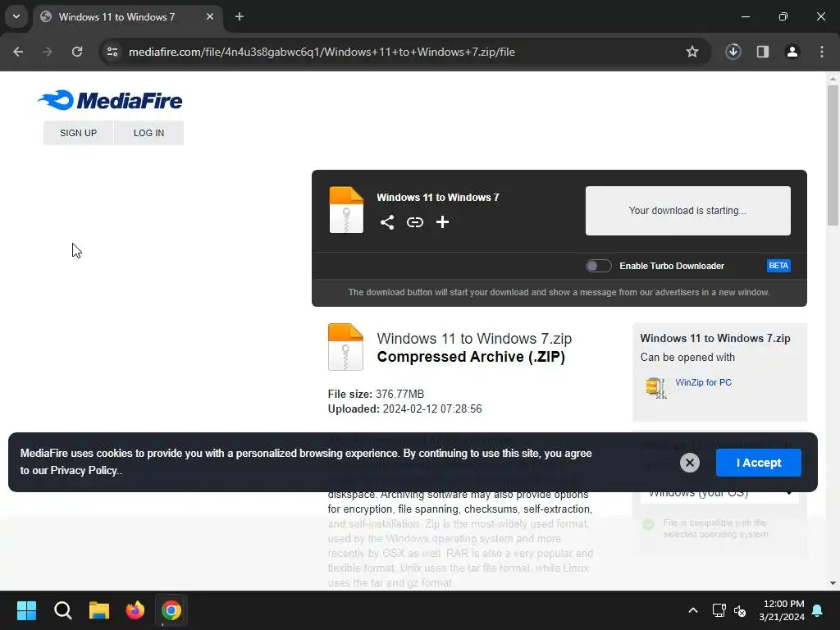Viewport: 840px width, 630px height.
Task: Click the Uploaded 2024-02-12 07:28:56 text
Action: click(405, 409)
